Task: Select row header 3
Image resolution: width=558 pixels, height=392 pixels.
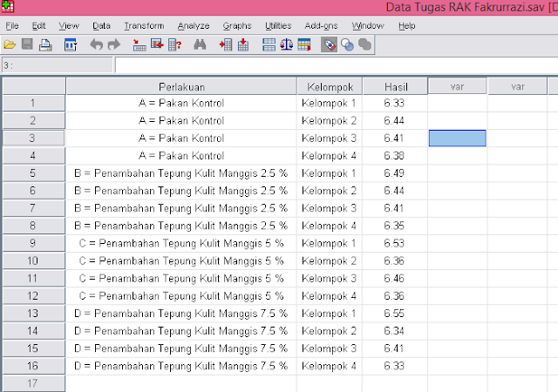Action: (x=34, y=138)
